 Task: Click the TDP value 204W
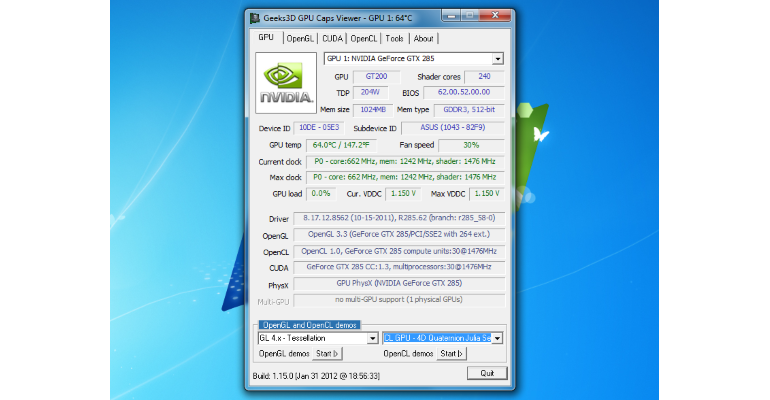[370, 92]
